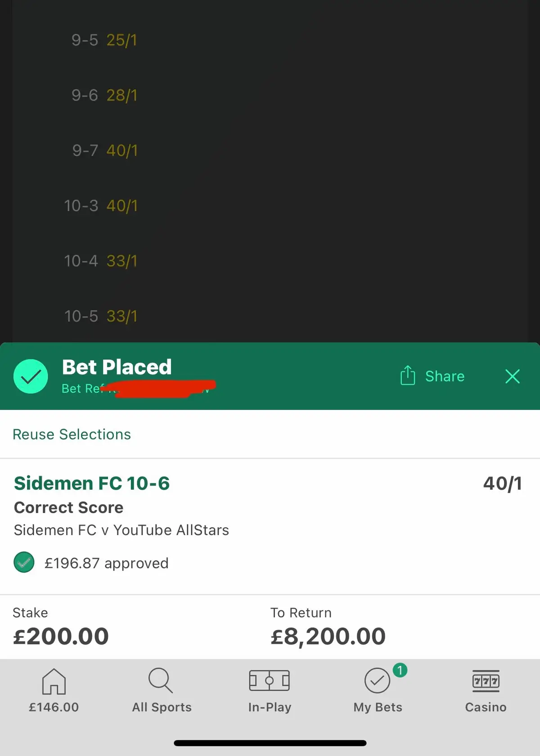540x756 pixels.
Task: Open All Sports search icon
Action: (161, 680)
